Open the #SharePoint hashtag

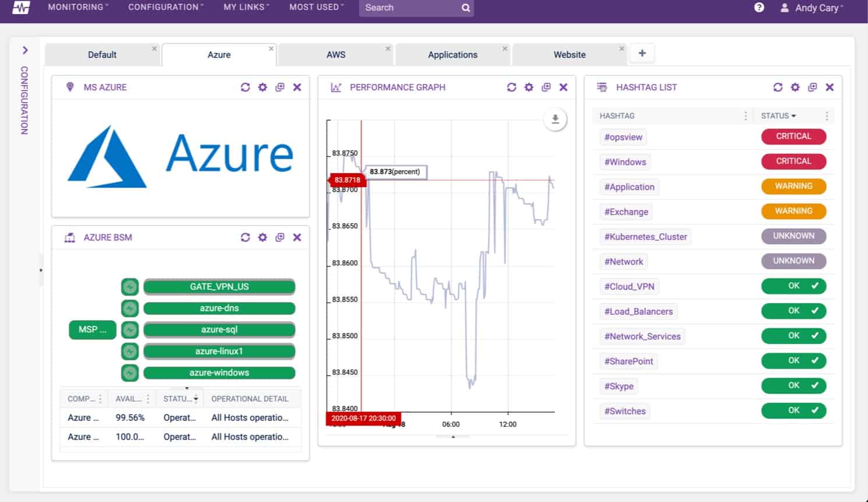click(628, 361)
